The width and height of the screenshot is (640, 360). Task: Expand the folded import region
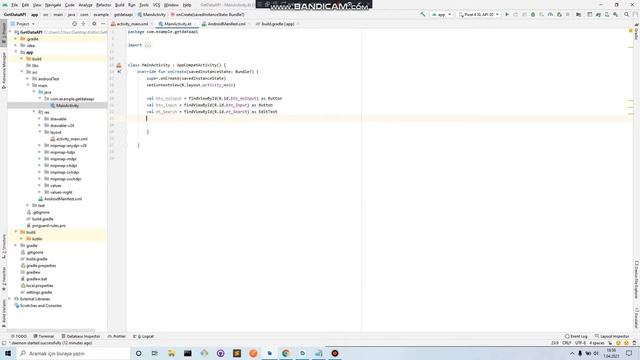pyautogui.click(x=148, y=45)
